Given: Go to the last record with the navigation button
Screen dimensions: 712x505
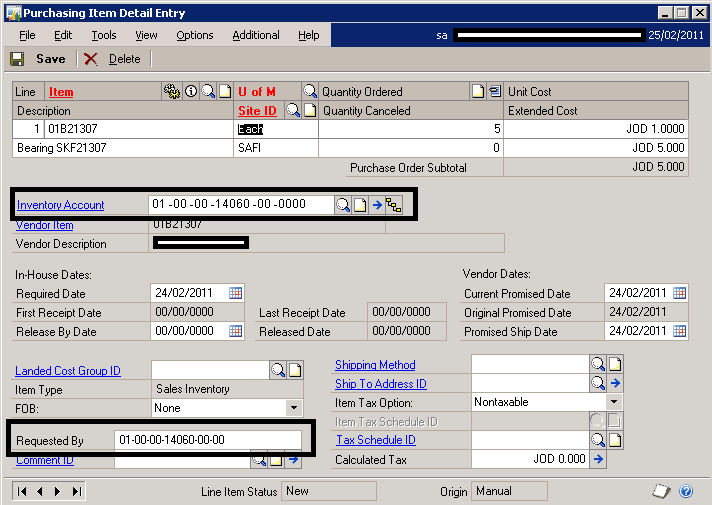Looking at the screenshot, I should point(76,491).
